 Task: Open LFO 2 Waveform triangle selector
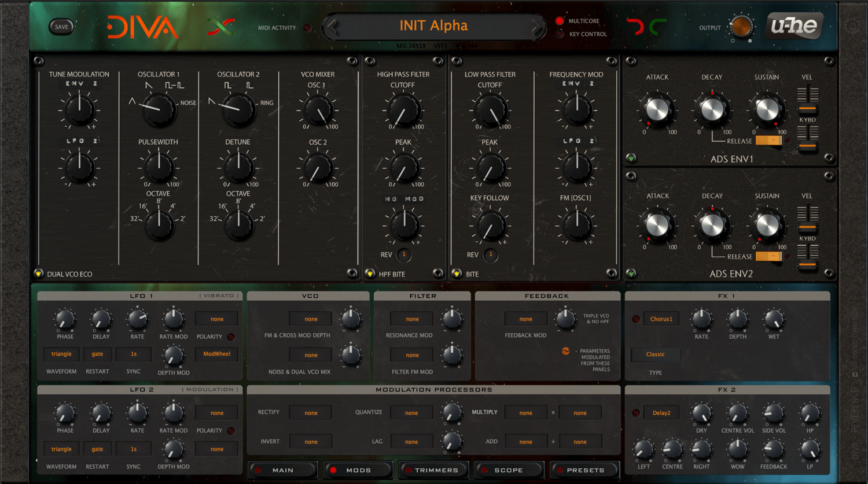(x=61, y=449)
